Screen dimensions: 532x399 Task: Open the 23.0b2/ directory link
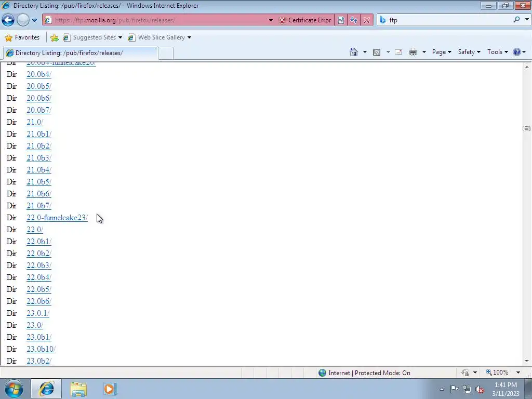[39, 361]
